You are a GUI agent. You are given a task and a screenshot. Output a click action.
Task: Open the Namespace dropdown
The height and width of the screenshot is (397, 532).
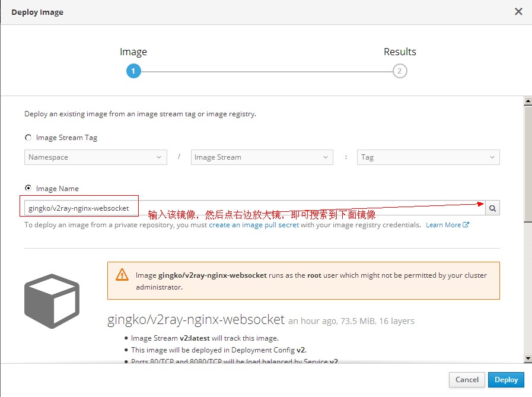tap(95, 157)
